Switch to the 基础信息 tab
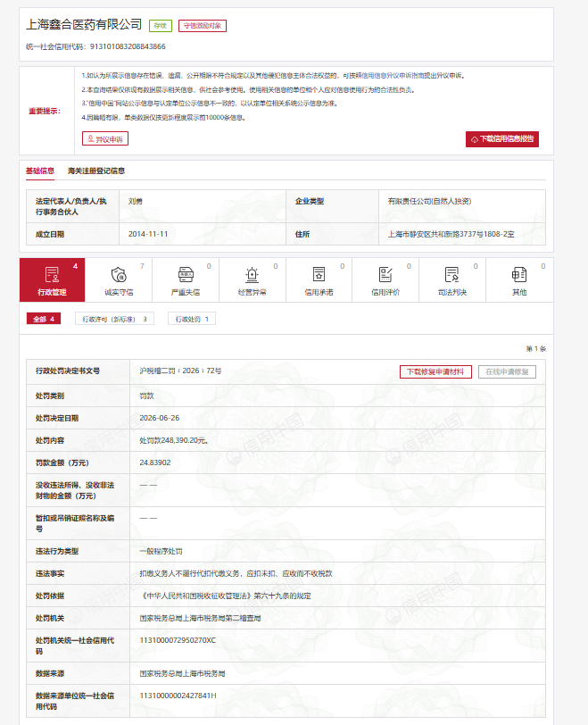This screenshot has height=725, width=588. tap(40, 171)
